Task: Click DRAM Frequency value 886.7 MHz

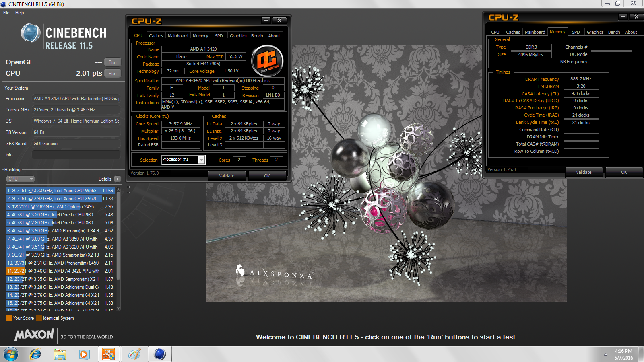Action: click(x=581, y=79)
